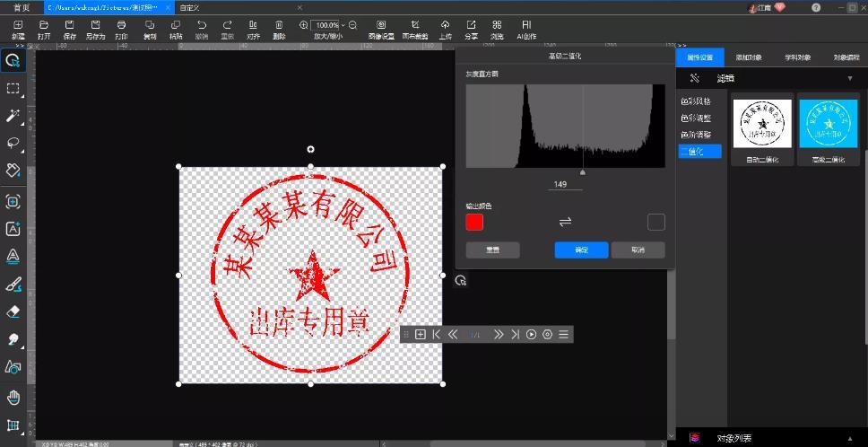Click the blue 确定 confirm button
868x447 pixels.
click(581, 250)
